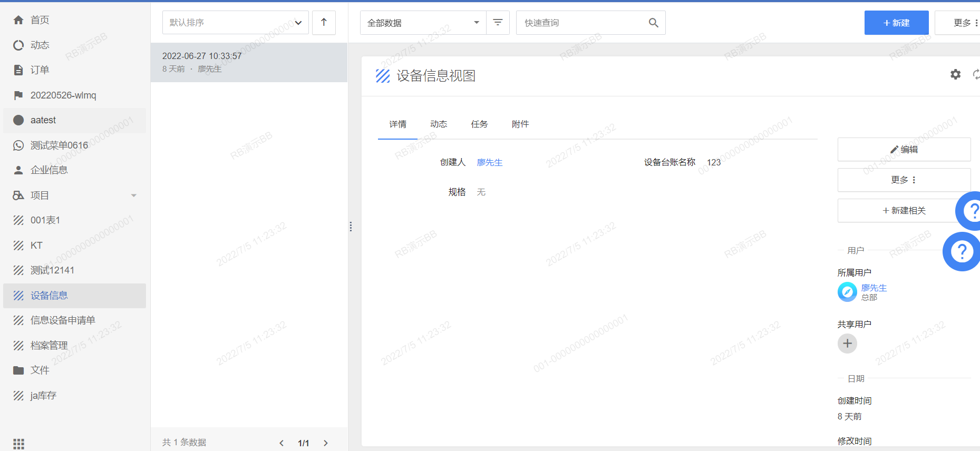Screen dimensions: 980x451
Task: Open the settings gear for 设备信息视图
Action: point(956,74)
